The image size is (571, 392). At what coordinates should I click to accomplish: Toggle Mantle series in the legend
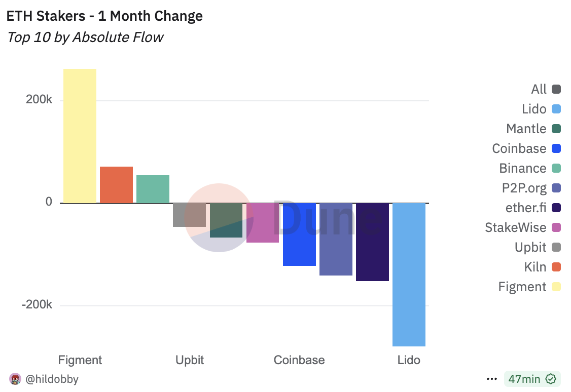pos(533,129)
